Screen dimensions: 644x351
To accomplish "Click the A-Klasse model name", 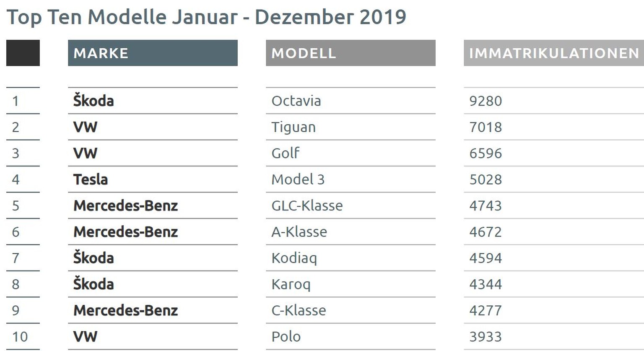I will (299, 232).
